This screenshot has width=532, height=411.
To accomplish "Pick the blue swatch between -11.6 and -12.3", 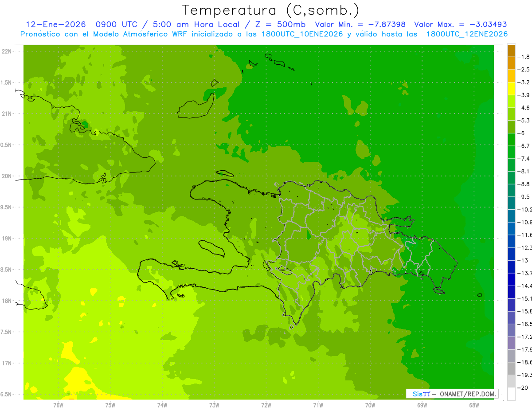I will click(511, 241).
